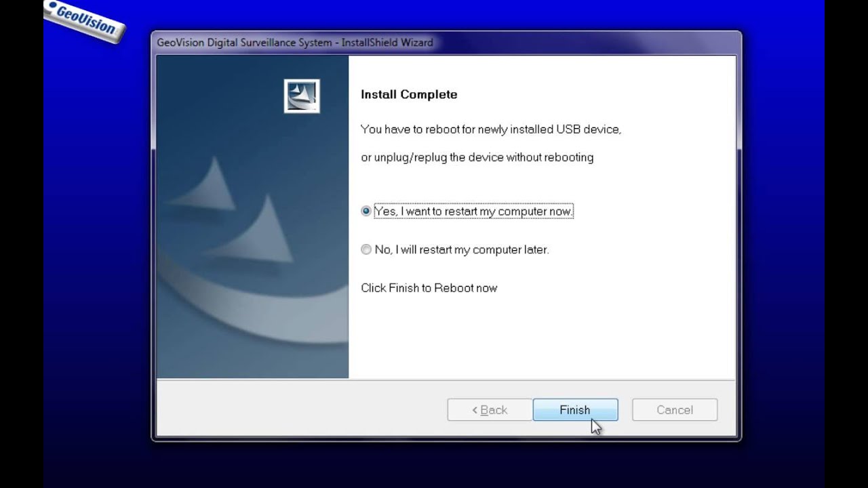Viewport: 868px width, 488px height.
Task: Click the GeoVision logo in the corner
Action: point(84,20)
